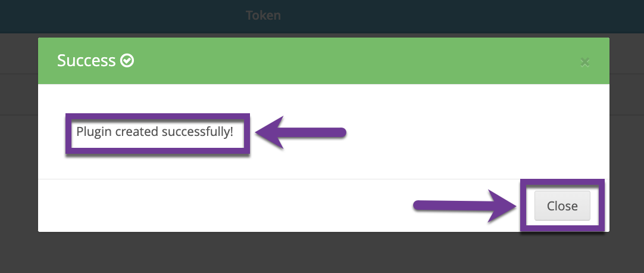Image resolution: width=644 pixels, height=273 pixels.
Task: Click the Plugin created successfully message
Action: click(155, 132)
